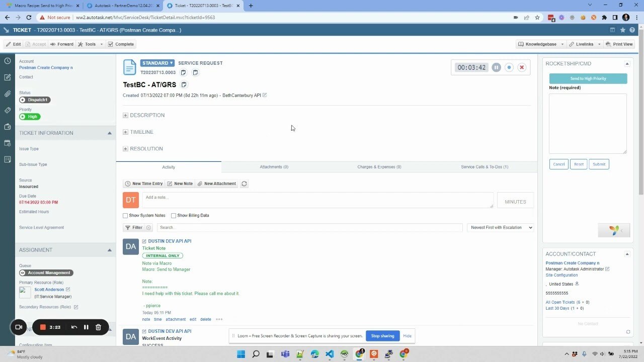
Task: Click in the Note (required) textarea
Action: 588,123
